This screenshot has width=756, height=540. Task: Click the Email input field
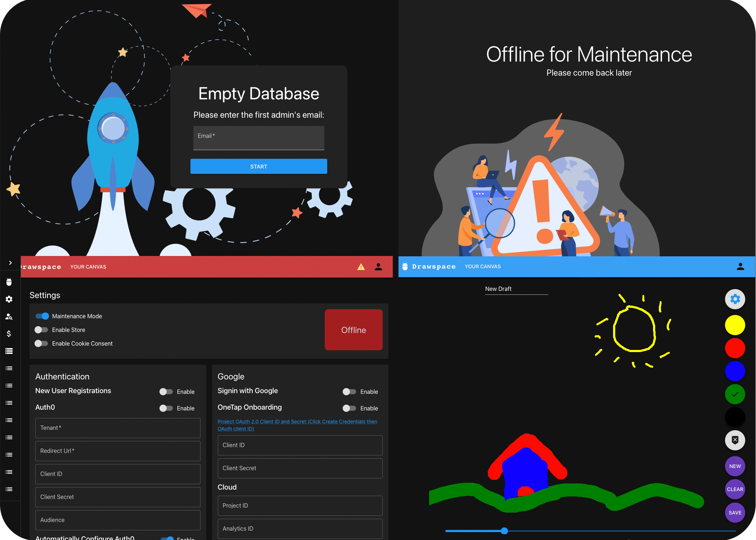click(258, 138)
